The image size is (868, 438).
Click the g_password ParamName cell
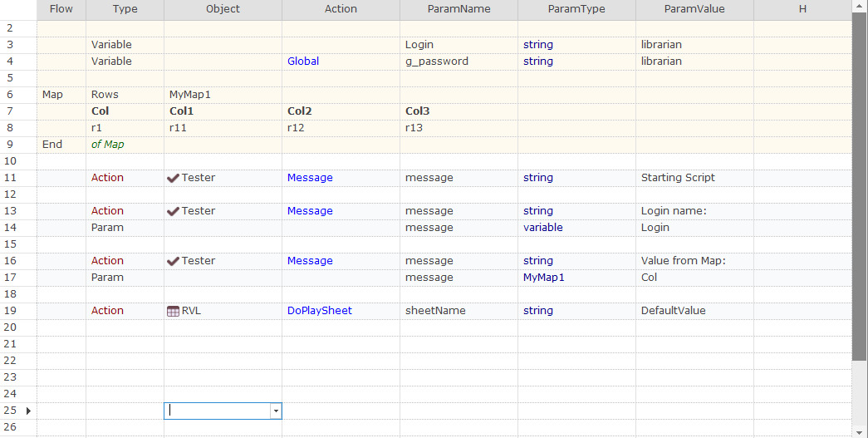(x=459, y=62)
